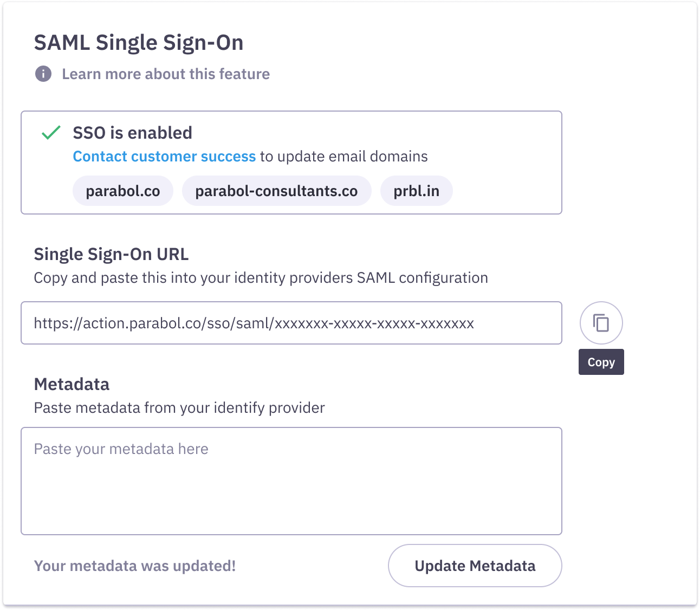Select the Single Sign-On URL field
This screenshot has width=700, height=610.
tap(291, 323)
